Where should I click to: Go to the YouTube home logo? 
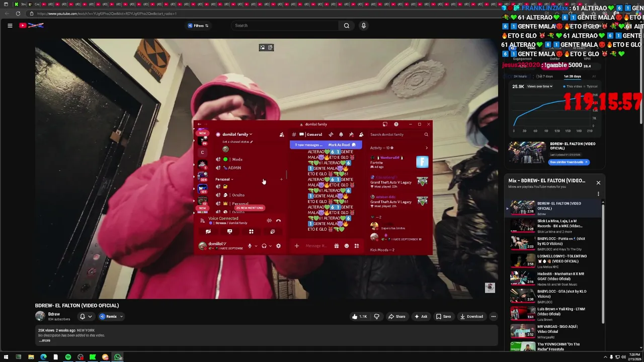click(32, 26)
